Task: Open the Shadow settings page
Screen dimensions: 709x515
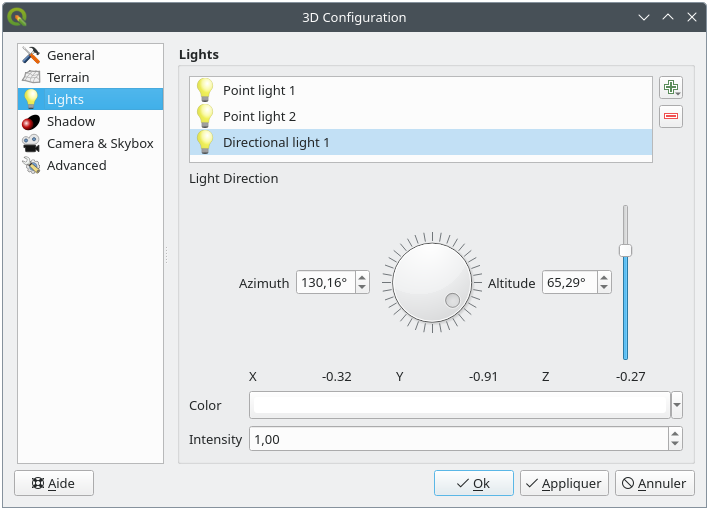Action: (x=90, y=122)
